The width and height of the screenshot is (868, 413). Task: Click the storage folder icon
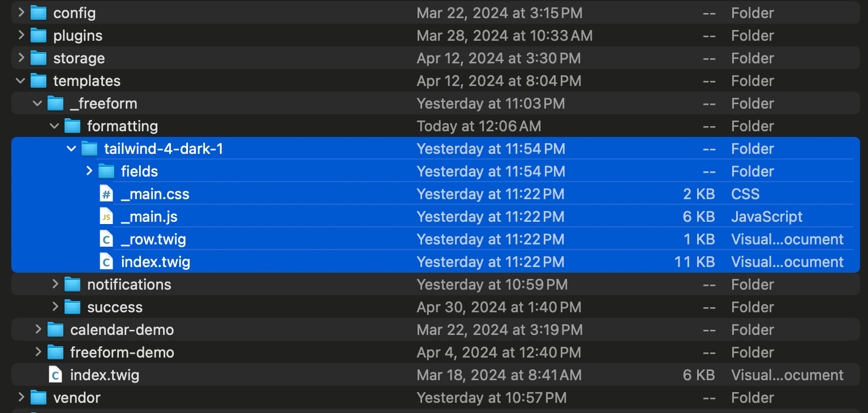point(38,58)
